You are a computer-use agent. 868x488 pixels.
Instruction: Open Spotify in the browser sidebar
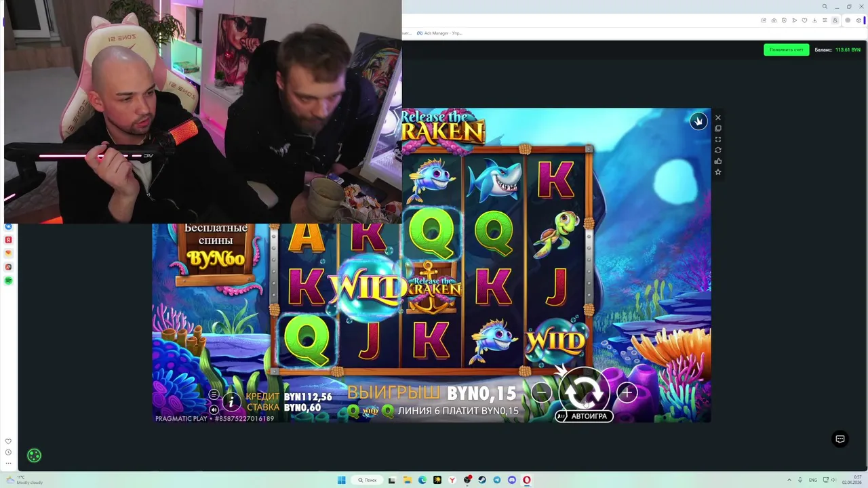(8, 280)
